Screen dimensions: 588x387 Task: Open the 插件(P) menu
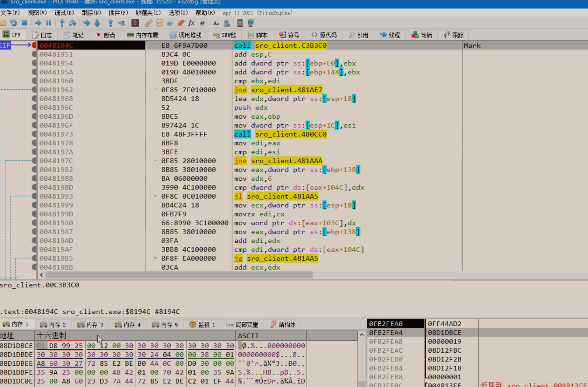coord(118,13)
